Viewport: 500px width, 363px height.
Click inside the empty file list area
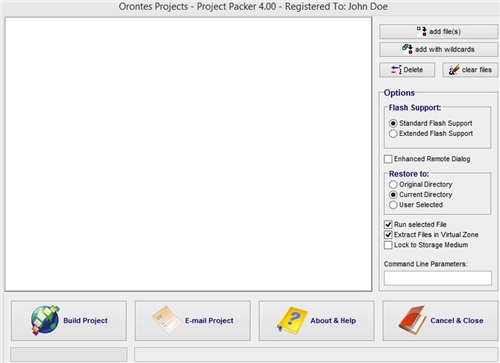[x=188, y=154]
